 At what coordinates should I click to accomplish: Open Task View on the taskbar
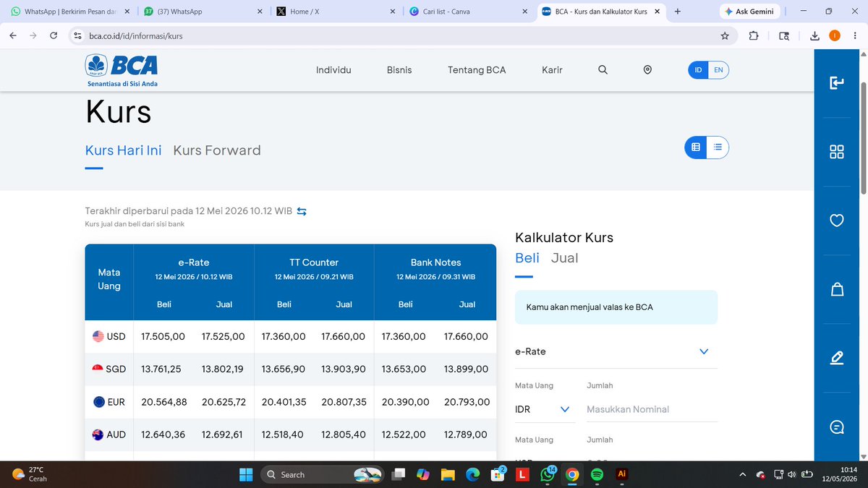click(x=398, y=474)
